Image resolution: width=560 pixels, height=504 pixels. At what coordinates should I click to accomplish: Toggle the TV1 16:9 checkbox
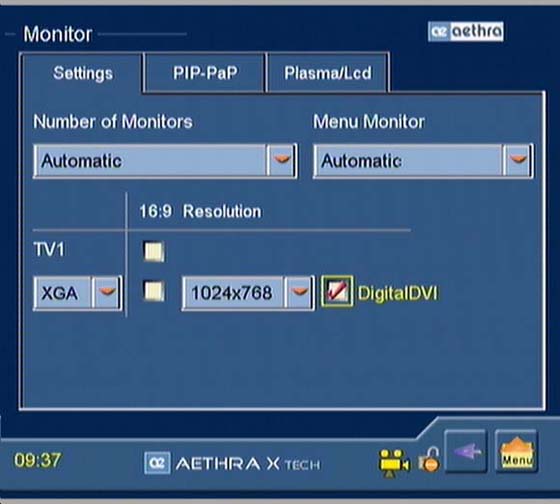(x=154, y=251)
